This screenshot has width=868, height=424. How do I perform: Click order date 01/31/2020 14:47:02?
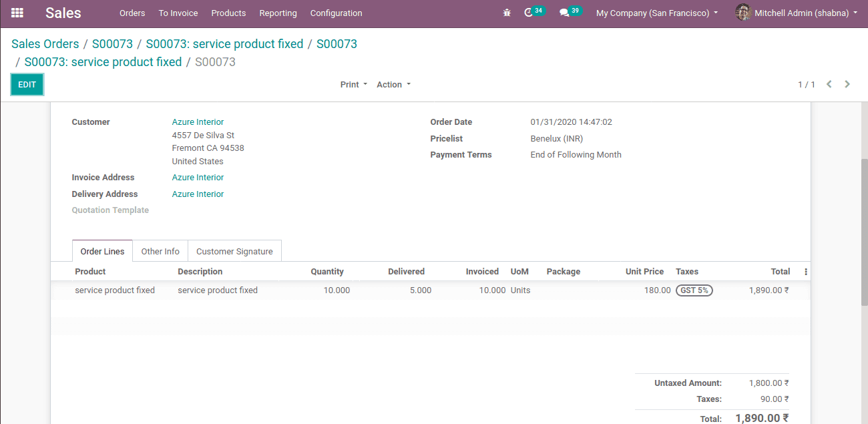point(572,122)
